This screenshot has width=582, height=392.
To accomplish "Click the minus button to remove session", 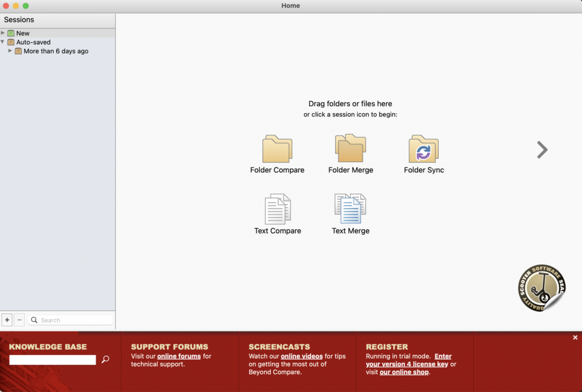I will click(19, 320).
